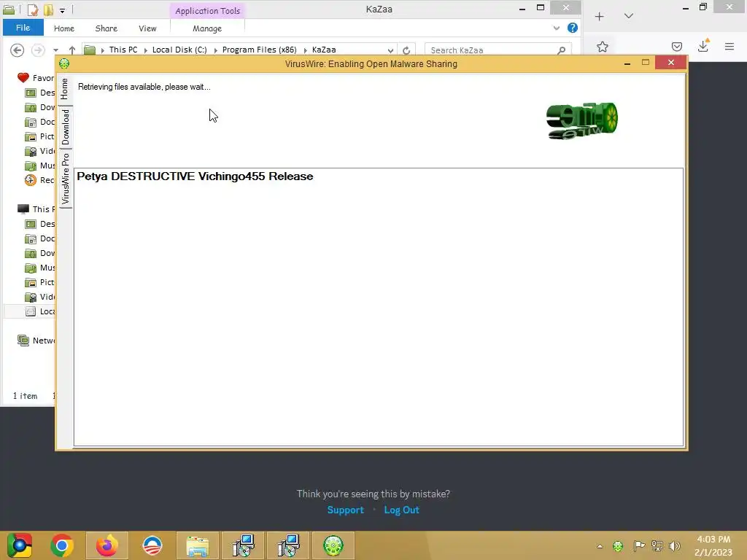Go back in Explorer navigation
Screen dimensions: 747x560
(x=18, y=50)
